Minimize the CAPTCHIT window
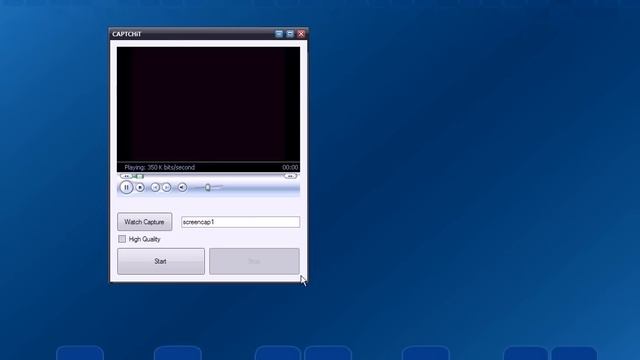Screen dimensions: 640x360 tap(279, 34)
